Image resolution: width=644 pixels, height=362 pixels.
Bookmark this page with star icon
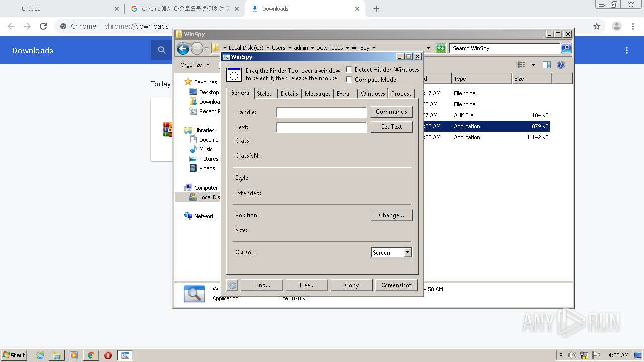pyautogui.click(x=597, y=26)
